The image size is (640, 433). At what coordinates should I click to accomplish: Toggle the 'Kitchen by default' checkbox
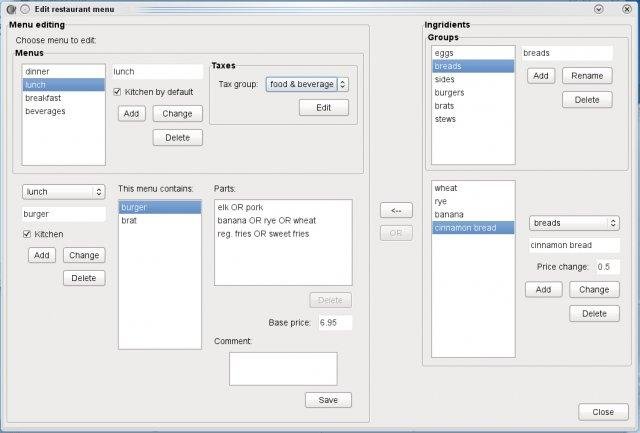[118, 92]
